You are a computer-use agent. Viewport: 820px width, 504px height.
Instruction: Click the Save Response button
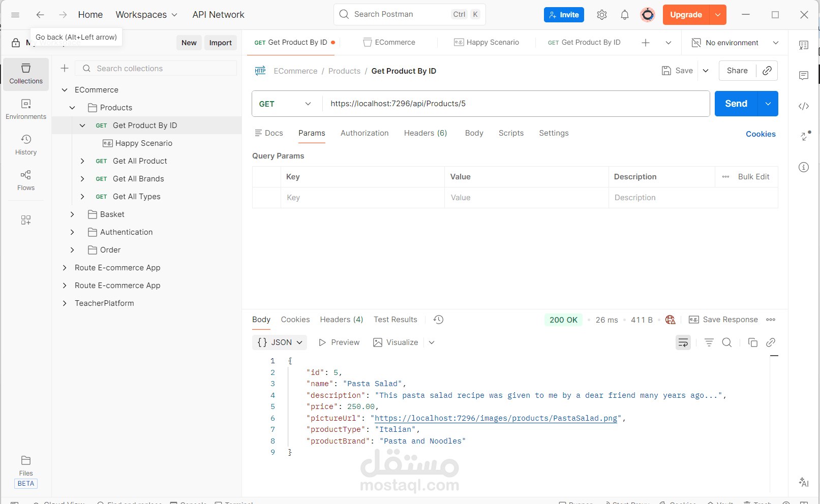tap(723, 320)
